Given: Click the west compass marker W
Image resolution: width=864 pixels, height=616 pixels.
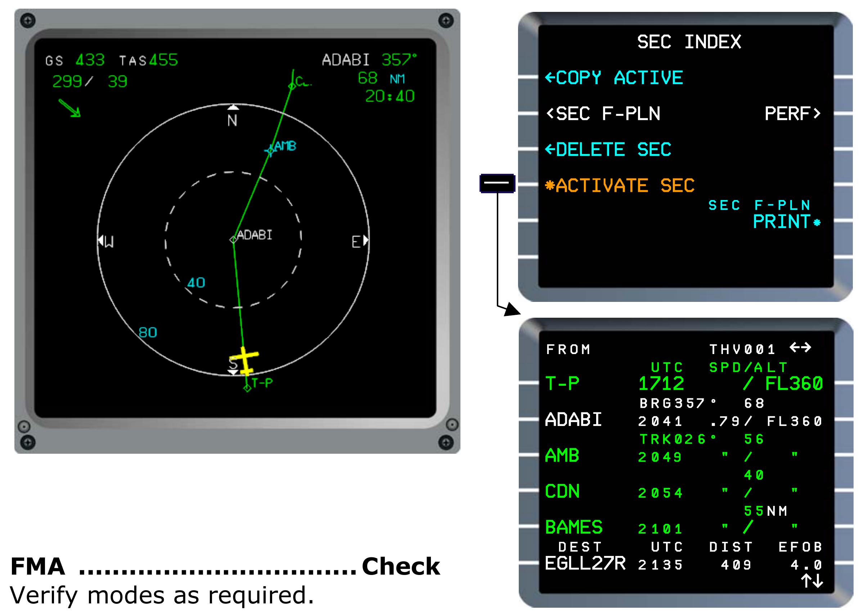Looking at the screenshot, I should coord(109,242).
